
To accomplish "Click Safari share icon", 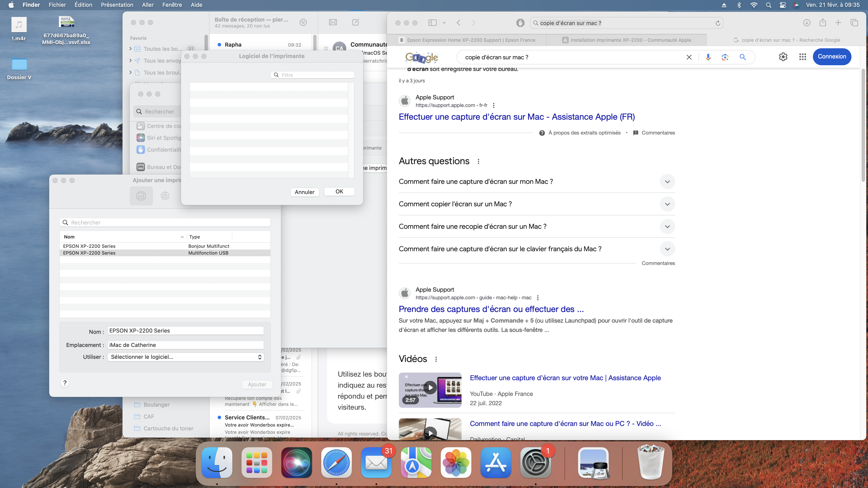I will 822,23.
